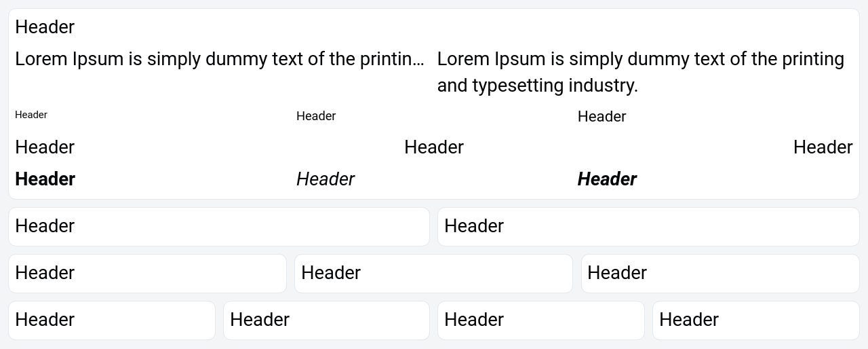Screen dimensions: 868x349
Task: Click the truncated Lorem Ipsum text ending in ellipsis
Action: [219, 59]
